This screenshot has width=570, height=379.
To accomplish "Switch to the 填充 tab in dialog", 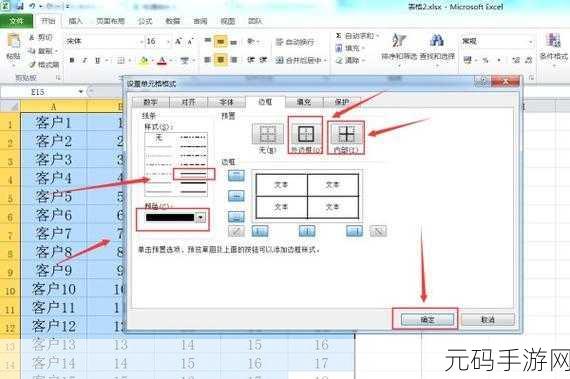I will [304, 102].
